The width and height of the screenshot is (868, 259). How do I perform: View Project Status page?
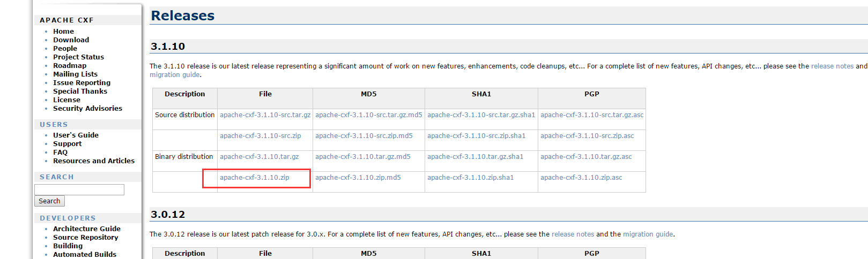[x=78, y=57]
